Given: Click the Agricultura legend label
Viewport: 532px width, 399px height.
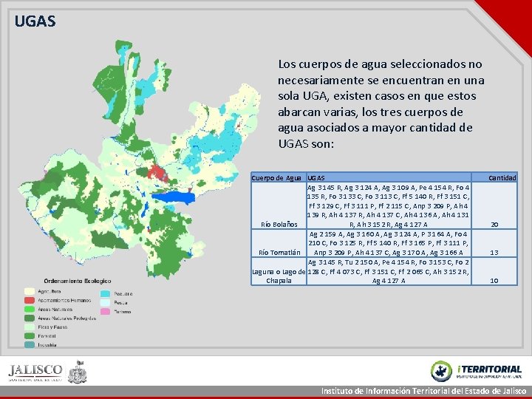Looking at the screenshot, I should click(x=50, y=291).
